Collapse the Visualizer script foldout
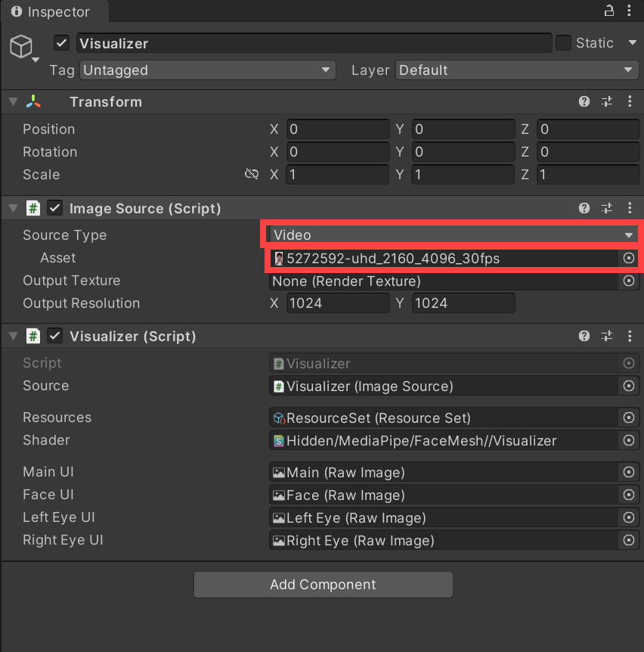The width and height of the screenshot is (644, 652). (14, 336)
